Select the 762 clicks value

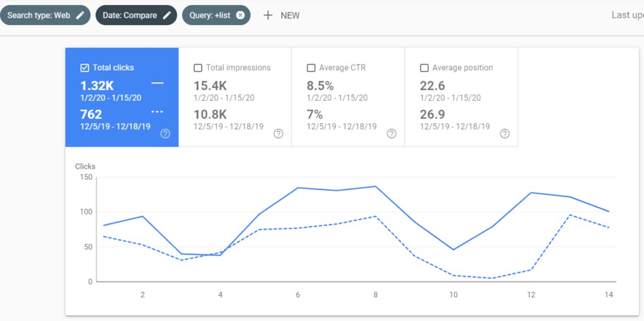pyautogui.click(x=91, y=114)
